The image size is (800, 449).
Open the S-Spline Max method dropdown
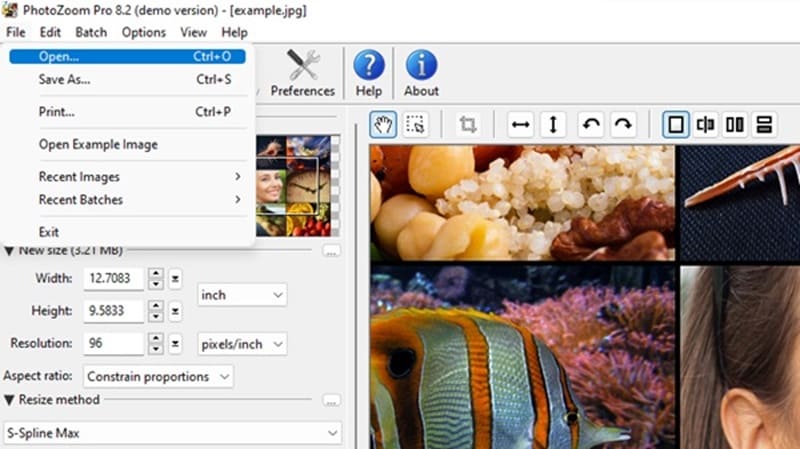point(172,433)
